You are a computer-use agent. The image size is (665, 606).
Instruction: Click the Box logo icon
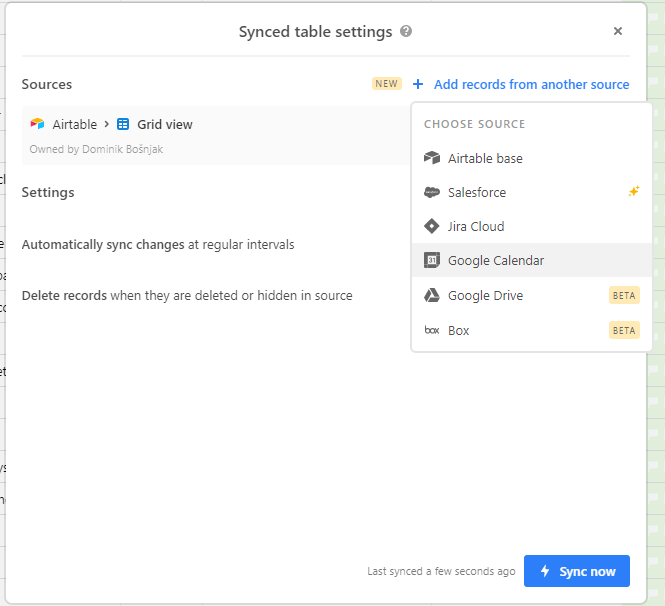432,330
